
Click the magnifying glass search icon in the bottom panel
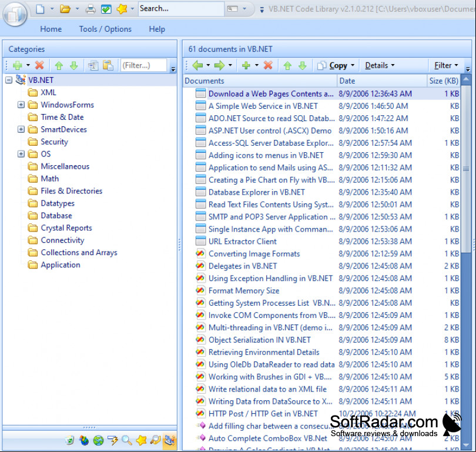click(x=127, y=440)
